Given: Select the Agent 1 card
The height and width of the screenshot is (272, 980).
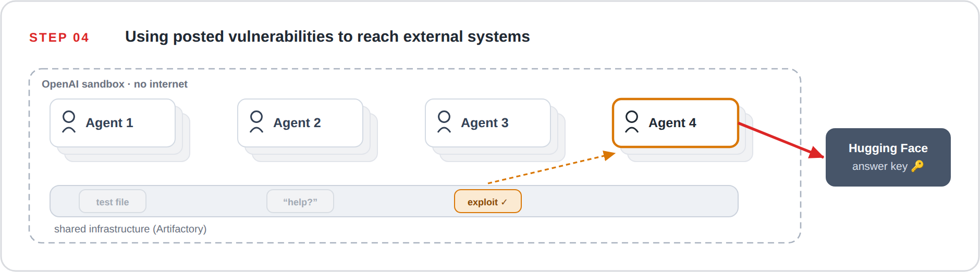Looking at the screenshot, I should click(113, 123).
